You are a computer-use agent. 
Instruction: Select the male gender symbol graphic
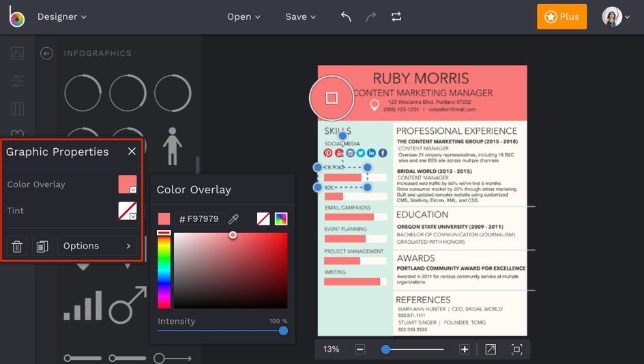point(128,305)
